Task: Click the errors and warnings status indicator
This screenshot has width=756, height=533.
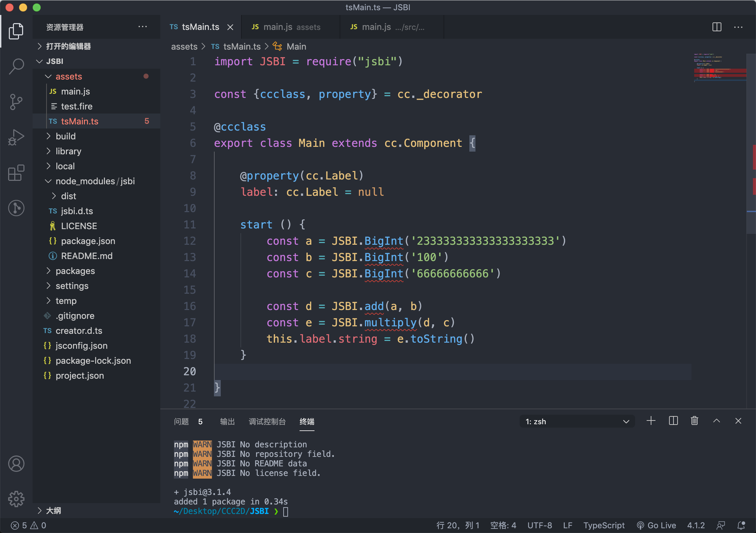Action: pos(29,526)
